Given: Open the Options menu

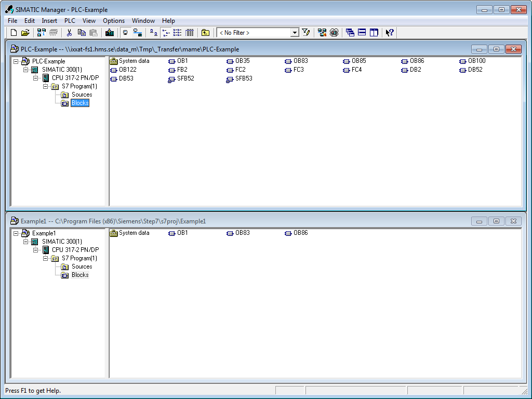Looking at the screenshot, I should pyautogui.click(x=114, y=21).
